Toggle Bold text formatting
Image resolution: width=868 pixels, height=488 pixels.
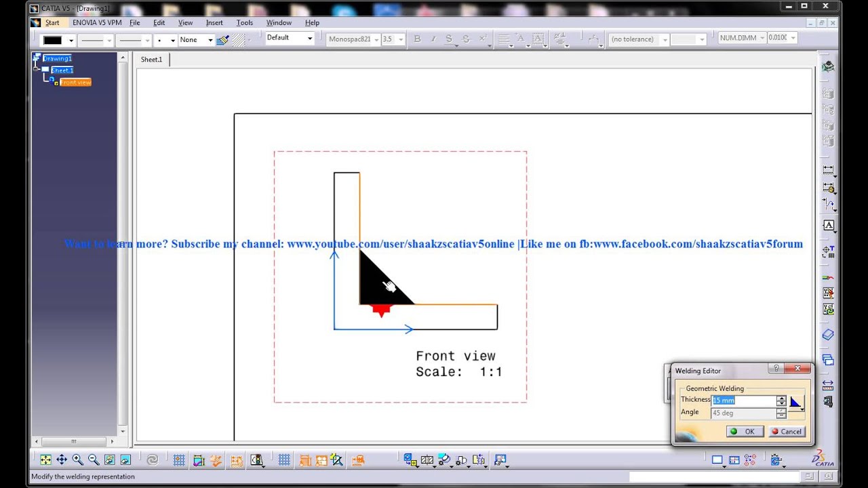pyautogui.click(x=417, y=39)
